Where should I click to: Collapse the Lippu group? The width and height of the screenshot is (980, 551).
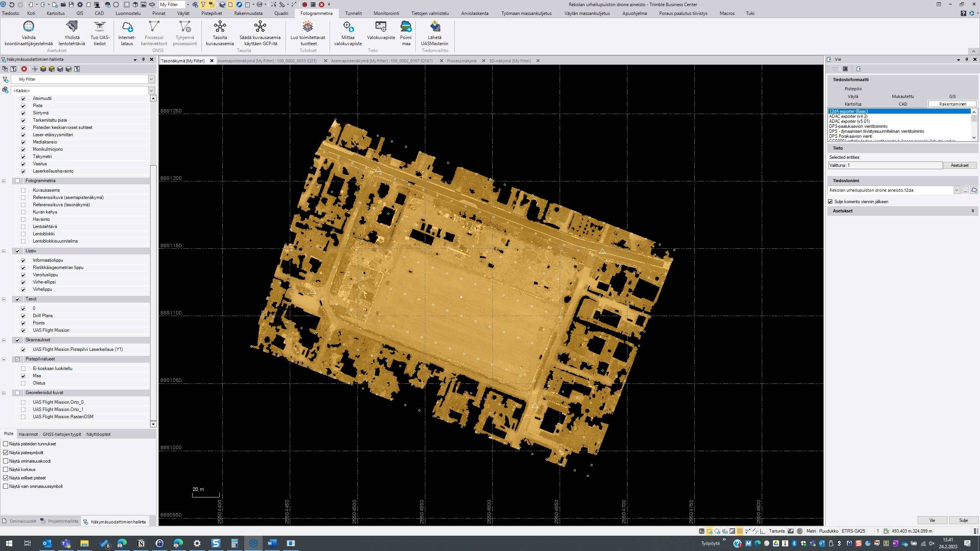coord(4,251)
